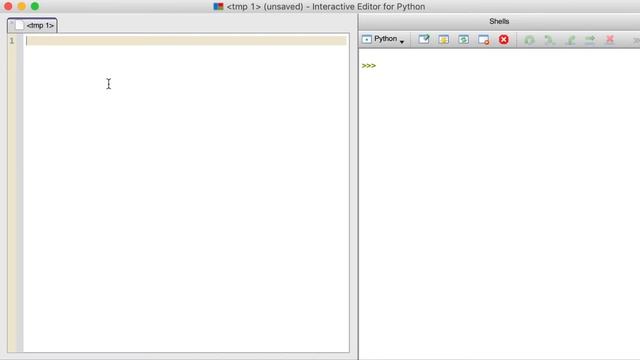Click the greyed green postmortem debug icon
The image size is (640, 360).
point(529,40)
